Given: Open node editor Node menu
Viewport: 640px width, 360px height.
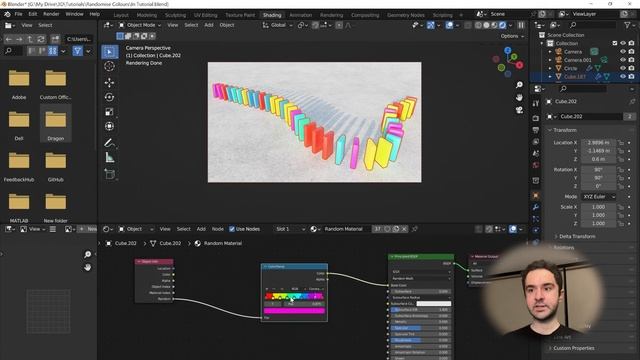Looking at the screenshot, I should point(218,229).
